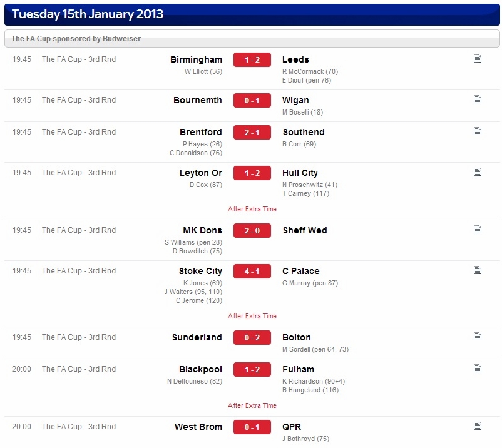Viewport: 502px width, 448px height.
Task: Open match report icon for Brentford v Southend
Action: [x=478, y=131]
